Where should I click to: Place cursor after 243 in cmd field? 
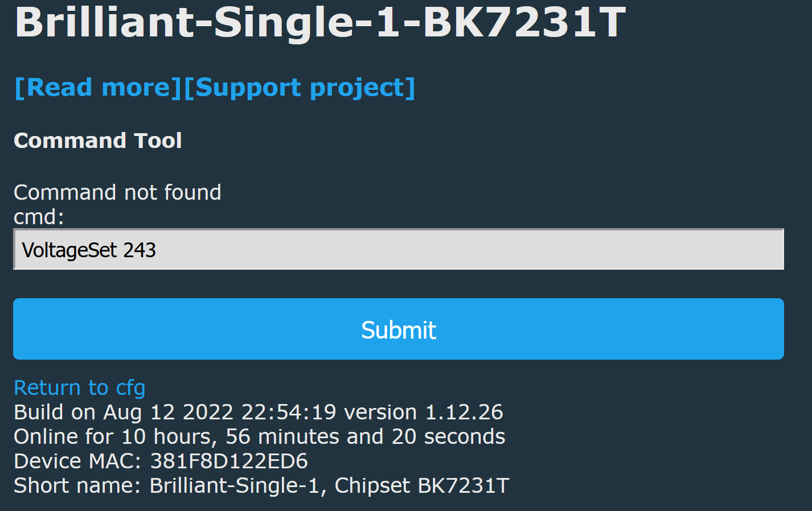tap(157, 250)
